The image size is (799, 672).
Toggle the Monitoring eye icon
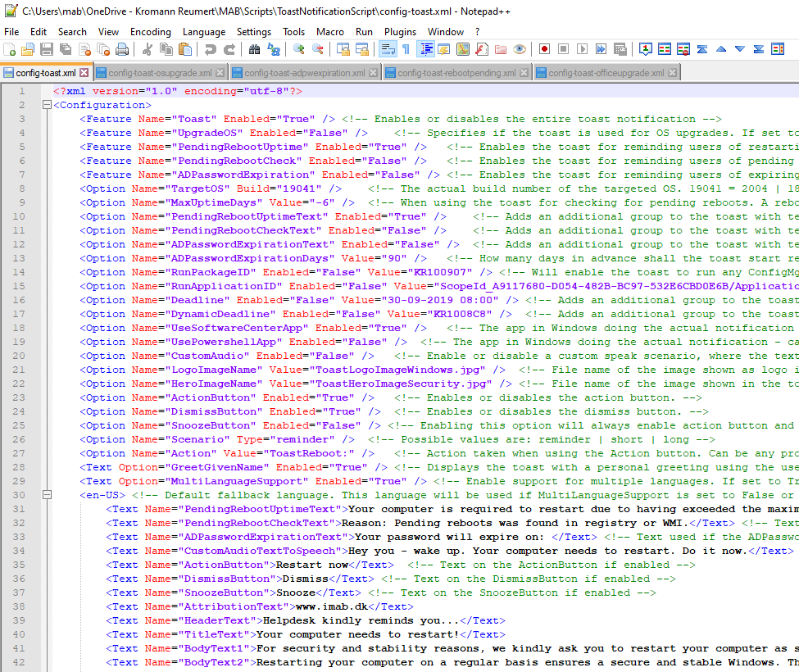[x=520, y=49]
